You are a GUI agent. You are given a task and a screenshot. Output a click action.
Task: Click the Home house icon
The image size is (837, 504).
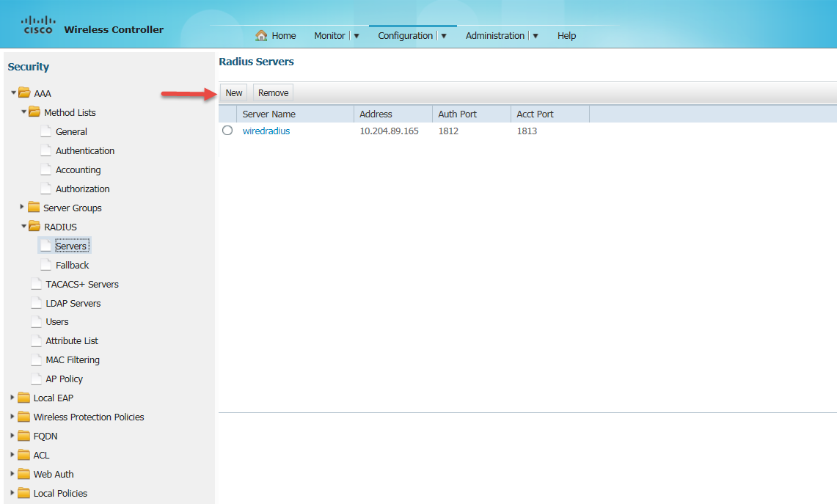[x=261, y=35]
